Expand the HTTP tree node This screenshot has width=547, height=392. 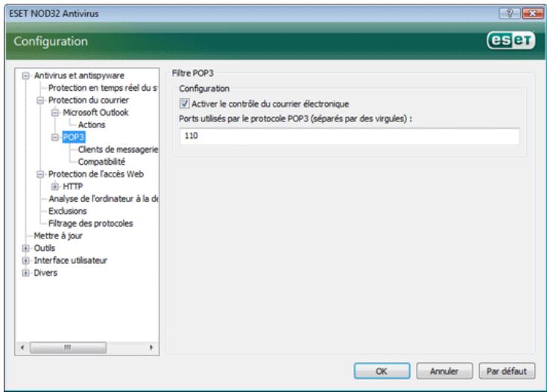[x=54, y=186]
